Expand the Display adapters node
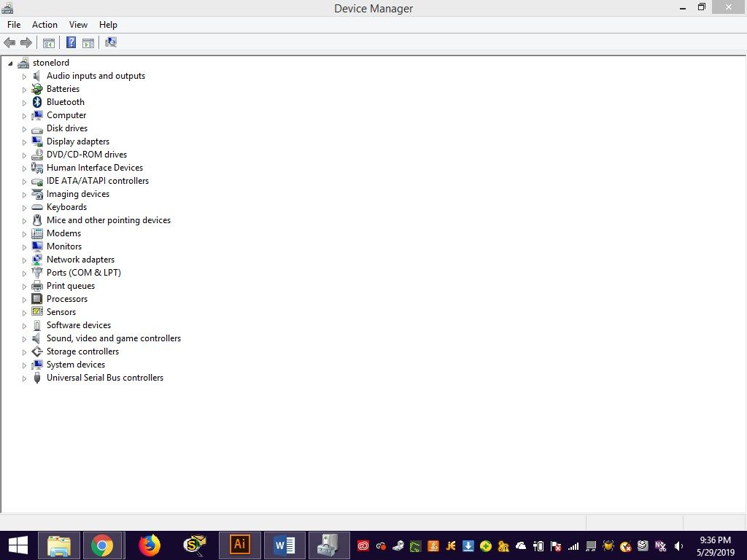 24,142
